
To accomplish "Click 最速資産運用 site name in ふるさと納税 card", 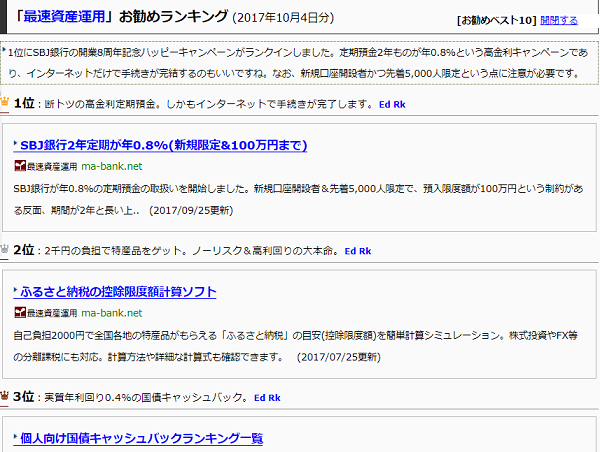I will (x=52, y=313).
